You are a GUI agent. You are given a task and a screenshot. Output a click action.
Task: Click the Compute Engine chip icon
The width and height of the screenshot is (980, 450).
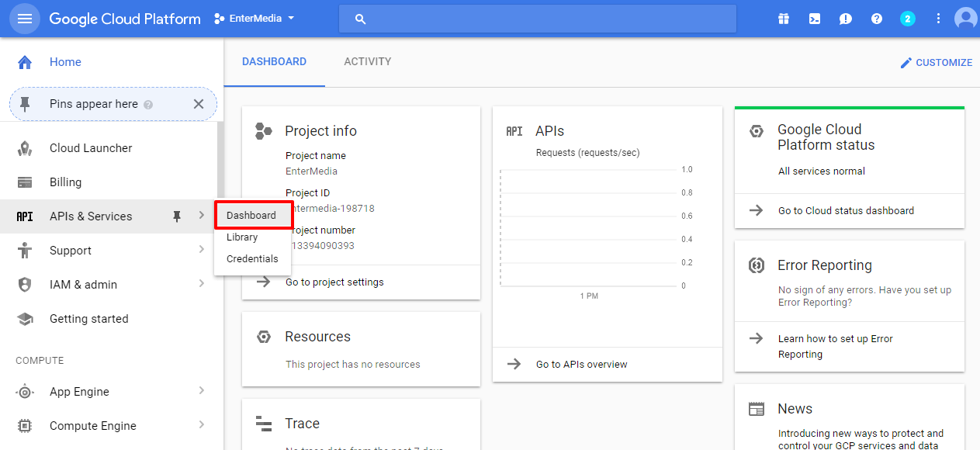click(25, 426)
